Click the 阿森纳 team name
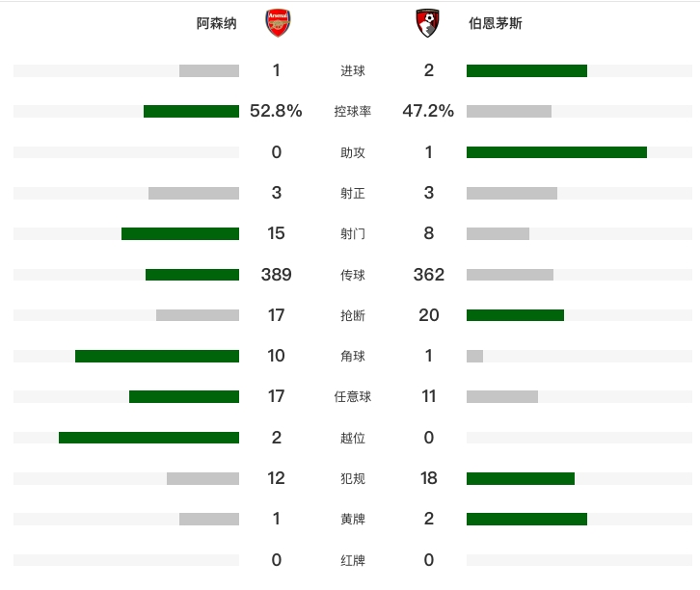This screenshot has height=590, width=700. pyautogui.click(x=216, y=24)
